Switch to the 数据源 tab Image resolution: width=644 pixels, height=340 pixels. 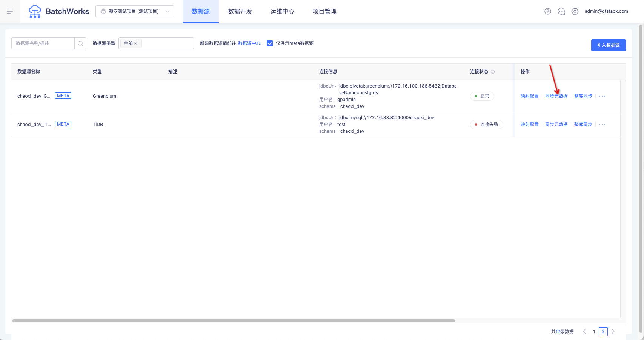pos(201,12)
